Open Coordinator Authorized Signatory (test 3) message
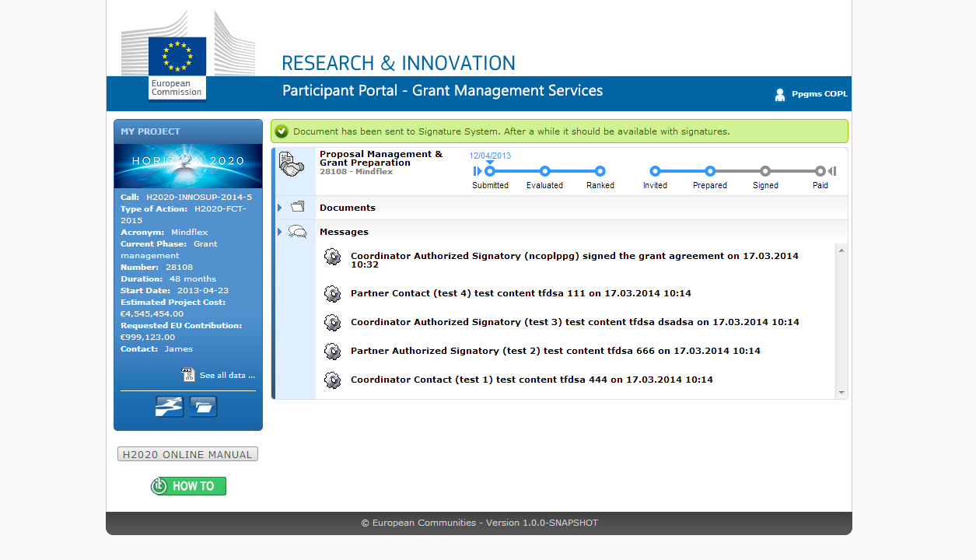The width and height of the screenshot is (976, 560). click(x=575, y=322)
